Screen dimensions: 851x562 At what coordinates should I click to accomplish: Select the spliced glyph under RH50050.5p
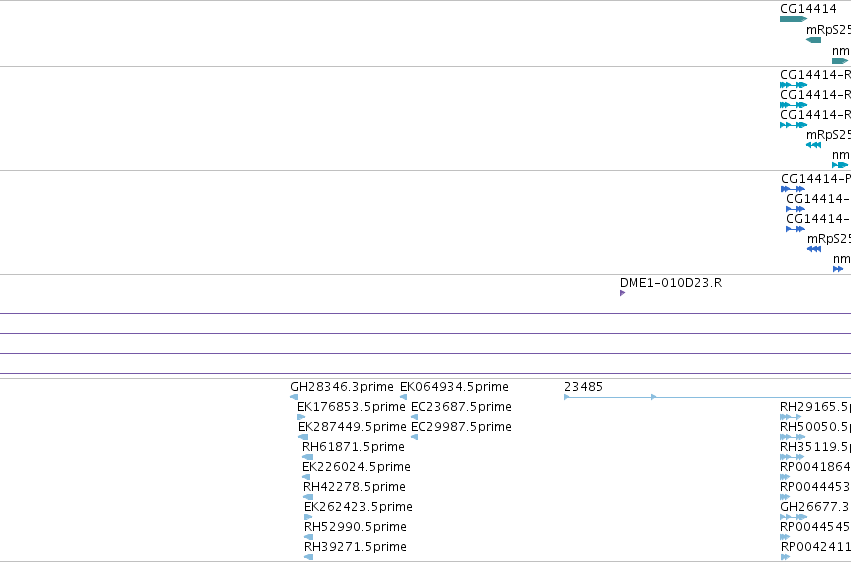(x=792, y=437)
